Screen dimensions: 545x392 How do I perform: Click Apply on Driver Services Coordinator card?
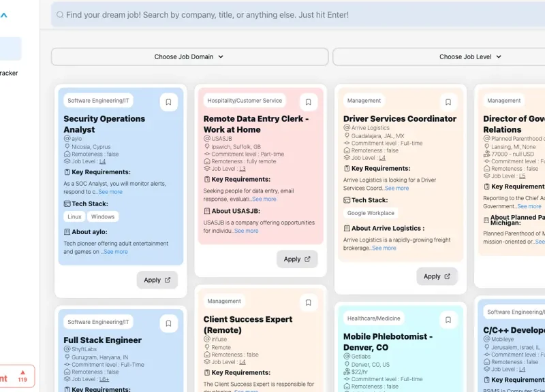click(x=437, y=276)
